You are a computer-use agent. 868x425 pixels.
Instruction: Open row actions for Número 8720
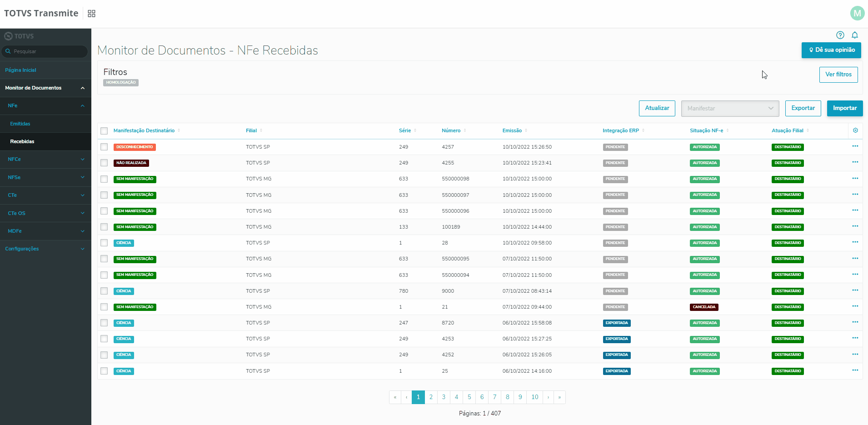855,322
